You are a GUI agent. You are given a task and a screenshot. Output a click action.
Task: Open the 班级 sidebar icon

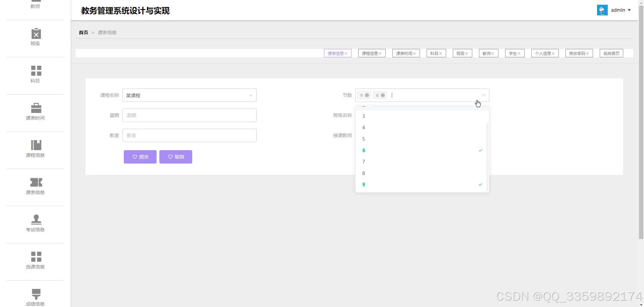point(36,34)
